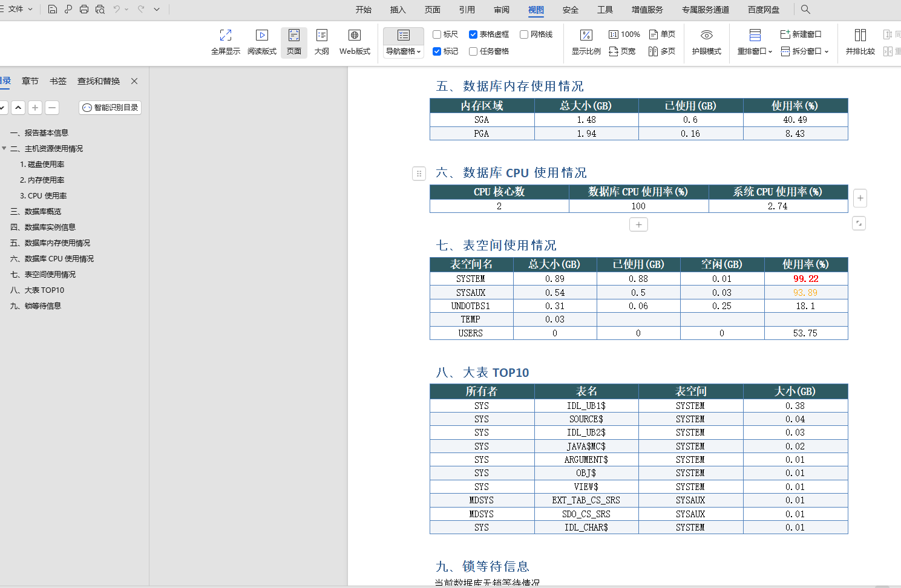Open Print Preview from quick toolbar
Image resolution: width=901 pixels, height=588 pixels.
click(100, 9)
